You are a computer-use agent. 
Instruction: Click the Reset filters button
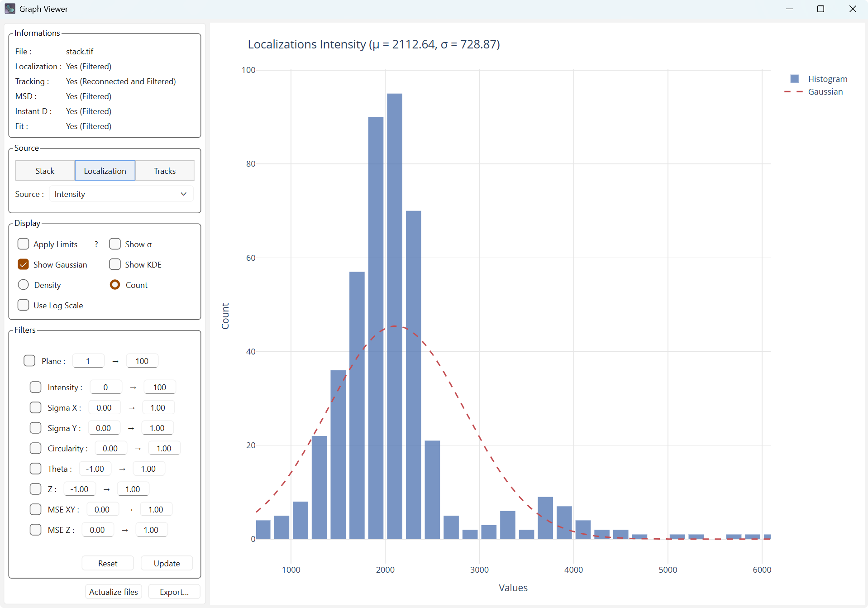tap(107, 563)
